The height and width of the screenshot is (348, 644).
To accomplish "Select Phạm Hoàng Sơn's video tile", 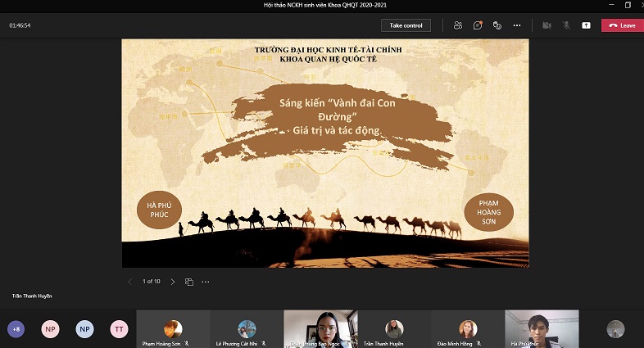I will click(x=173, y=329).
